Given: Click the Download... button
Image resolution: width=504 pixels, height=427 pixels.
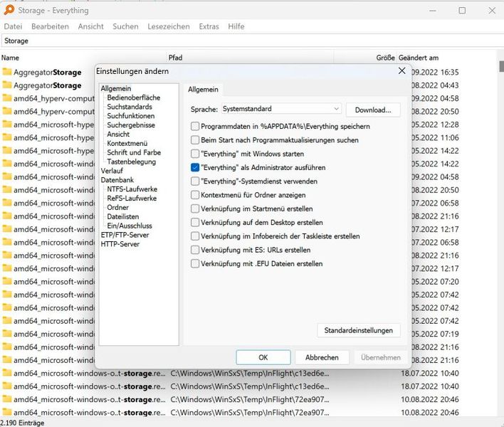Looking at the screenshot, I should pos(373,110).
